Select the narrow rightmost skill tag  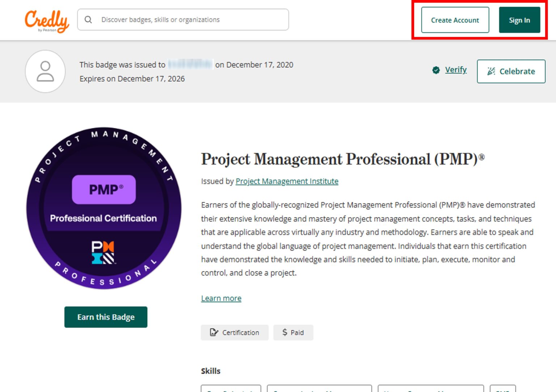pyautogui.click(x=502, y=389)
